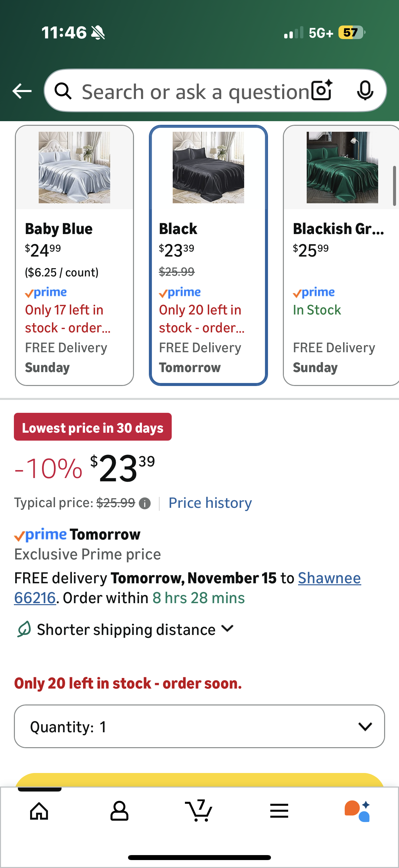The height and width of the screenshot is (868, 399).
Task: Open the hamburger menu icon
Action: [x=279, y=811]
